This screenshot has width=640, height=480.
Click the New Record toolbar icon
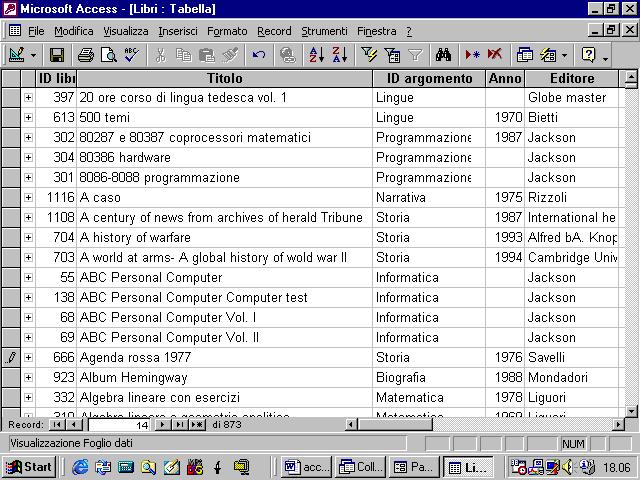pos(472,55)
